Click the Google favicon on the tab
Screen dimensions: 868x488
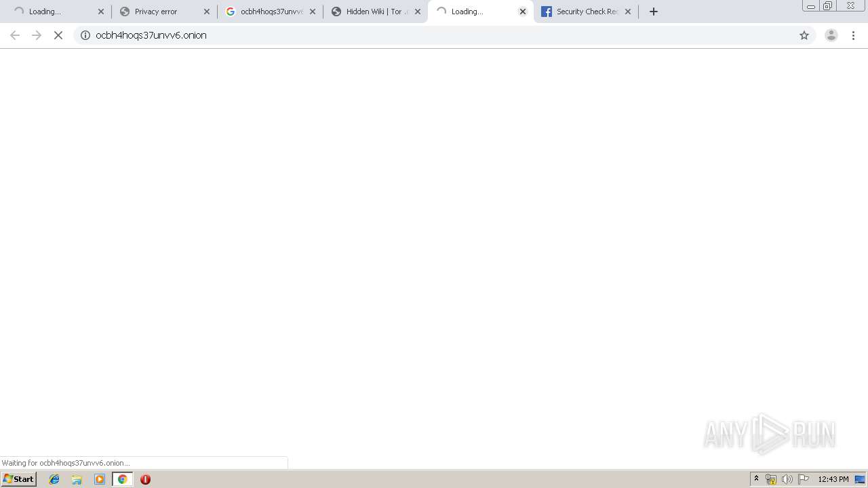(231, 12)
